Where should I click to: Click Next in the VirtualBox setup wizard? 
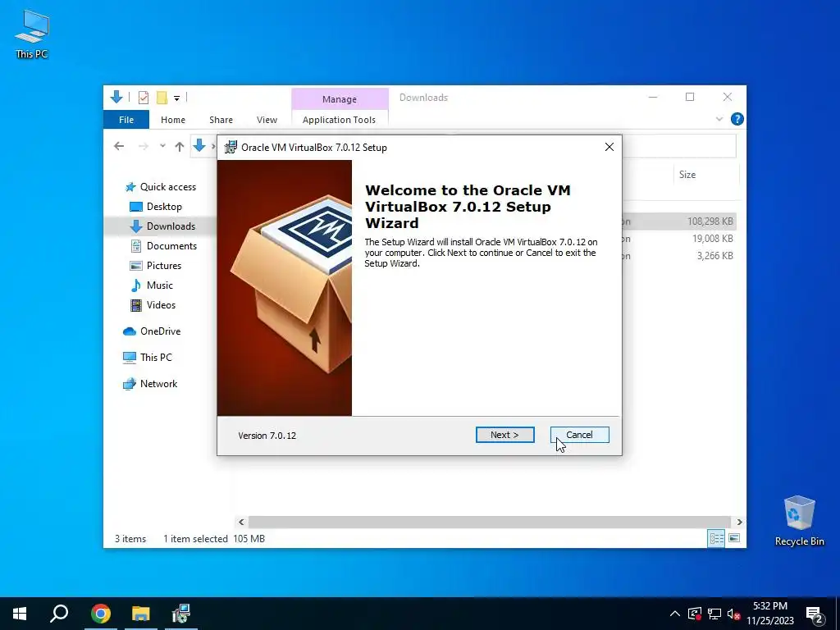[x=504, y=435]
